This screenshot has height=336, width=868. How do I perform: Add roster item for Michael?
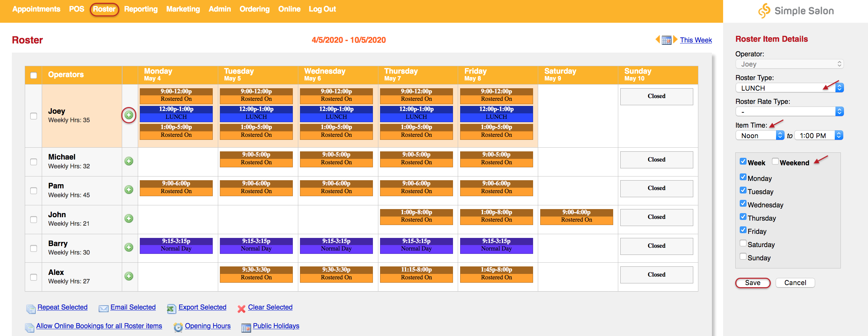click(129, 161)
